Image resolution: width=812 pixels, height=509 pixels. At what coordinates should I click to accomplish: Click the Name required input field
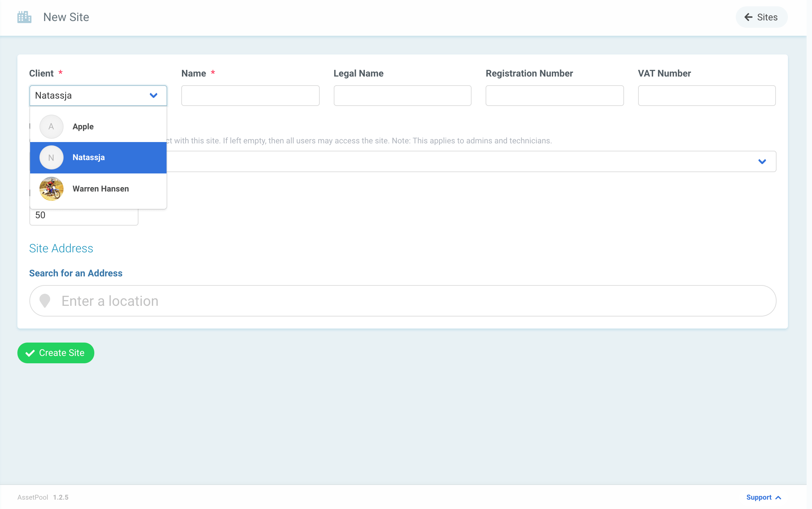click(x=249, y=95)
